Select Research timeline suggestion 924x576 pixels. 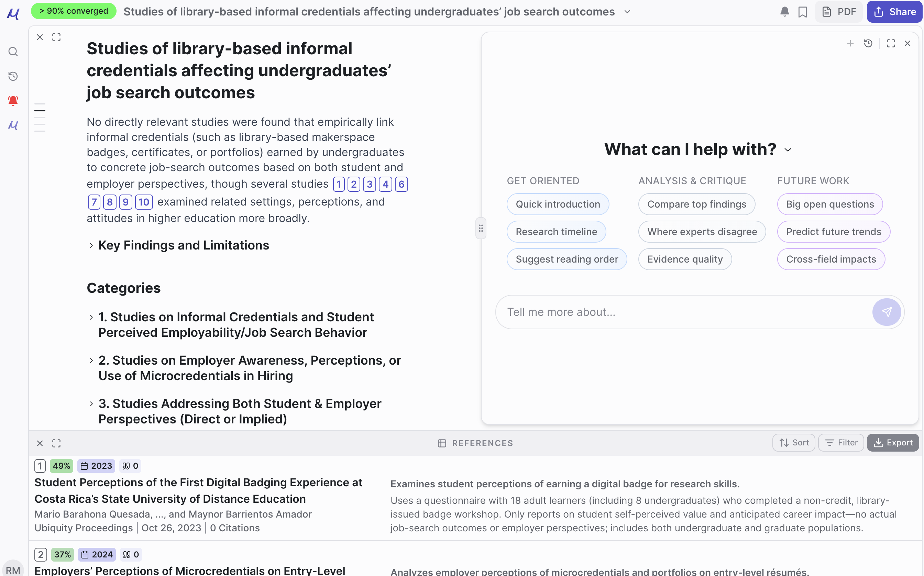pyautogui.click(x=556, y=232)
